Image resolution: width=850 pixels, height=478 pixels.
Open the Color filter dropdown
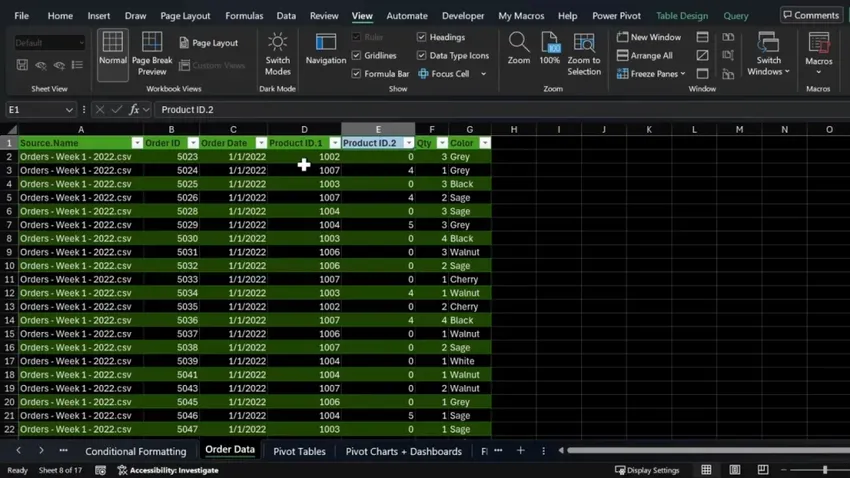[x=485, y=143]
